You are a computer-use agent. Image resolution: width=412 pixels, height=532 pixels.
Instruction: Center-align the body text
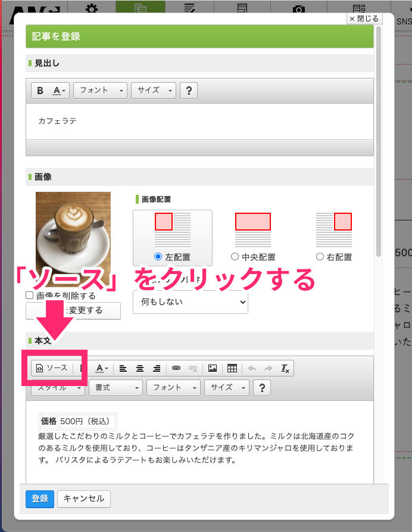pyautogui.click(x=140, y=368)
